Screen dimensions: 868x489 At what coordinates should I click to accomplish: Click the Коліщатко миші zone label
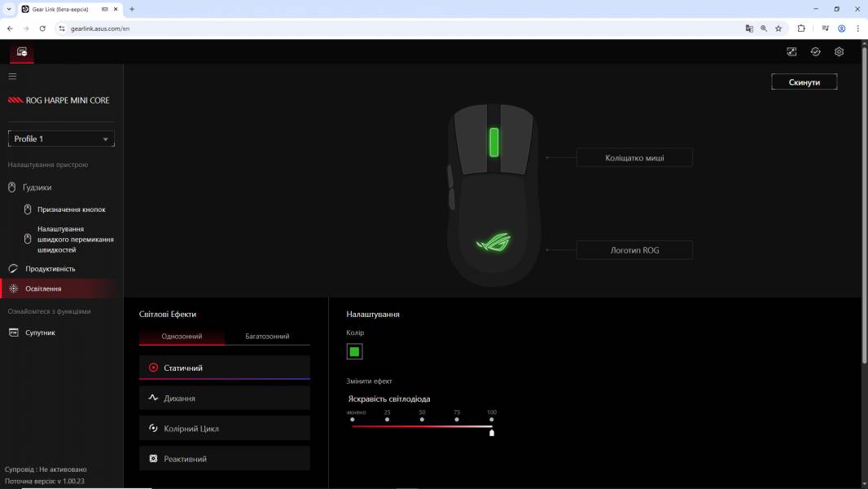(634, 158)
